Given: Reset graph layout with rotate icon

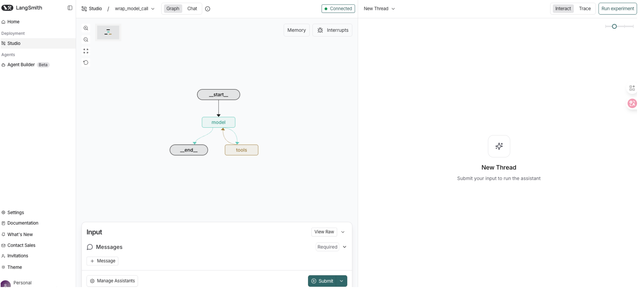Looking at the screenshot, I should tap(86, 63).
